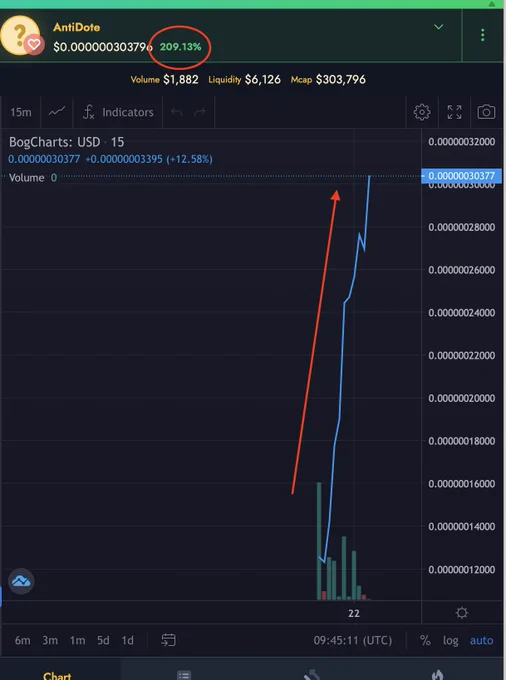506x680 pixels.
Task: Select the 3m date range
Action: coord(50,640)
